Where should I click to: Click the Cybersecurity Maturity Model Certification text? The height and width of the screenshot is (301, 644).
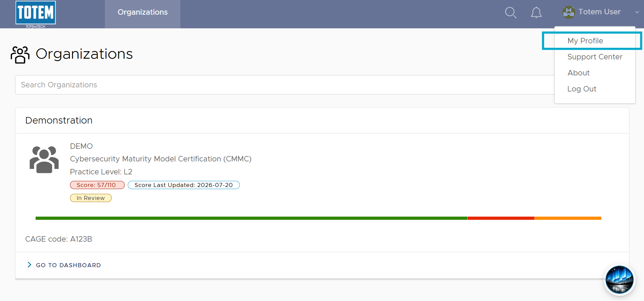(161, 159)
